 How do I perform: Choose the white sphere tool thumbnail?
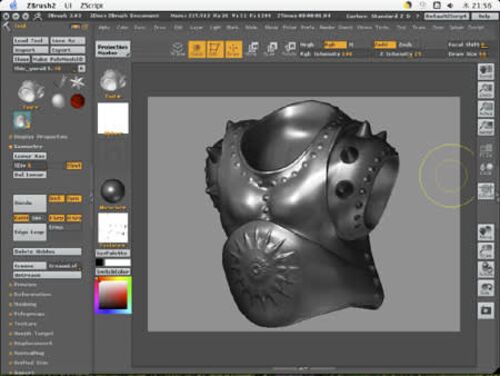pyautogui.click(x=58, y=101)
